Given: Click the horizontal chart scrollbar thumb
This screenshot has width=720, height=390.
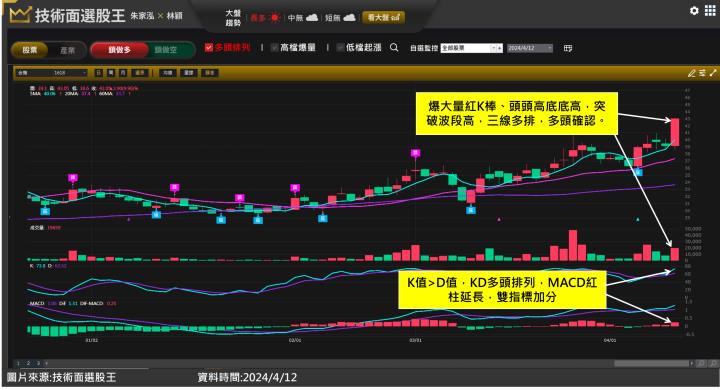Looking at the screenshot, I should pyautogui.click(x=652, y=363).
